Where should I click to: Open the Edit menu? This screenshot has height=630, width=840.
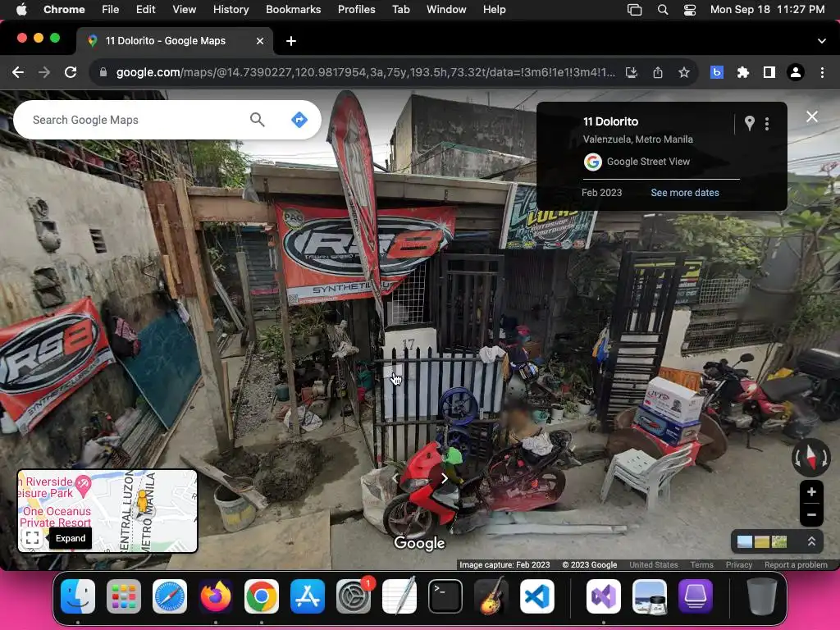(145, 9)
